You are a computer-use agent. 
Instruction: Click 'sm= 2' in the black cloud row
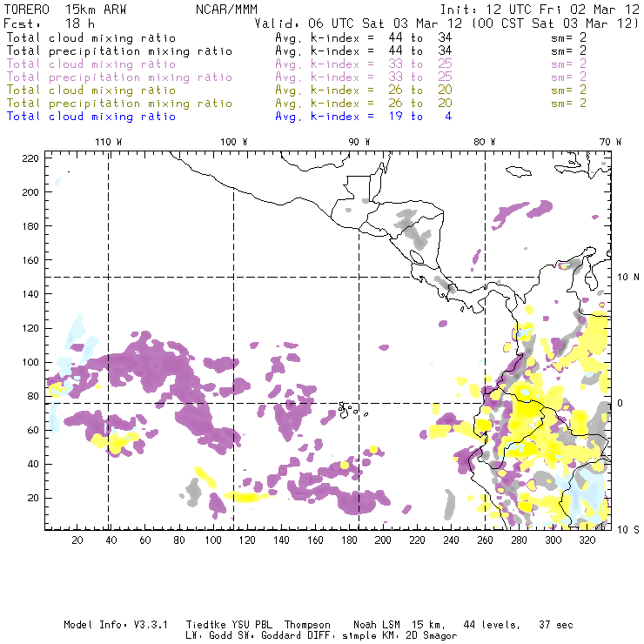568,37
